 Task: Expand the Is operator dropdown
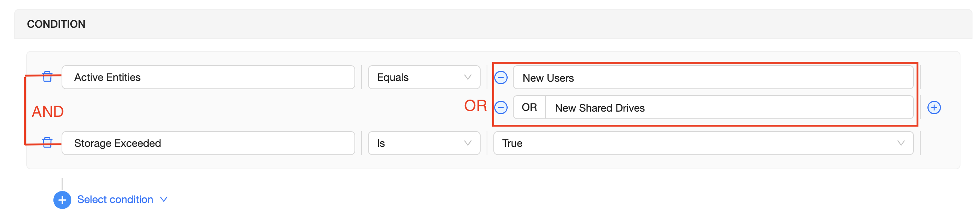tap(424, 143)
